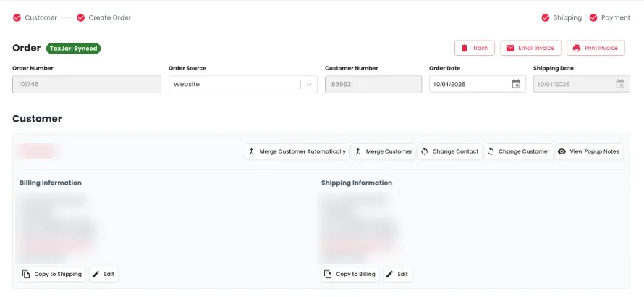644x297 pixels.
Task: Open View Popup Notes
Action: pyautogui.click(x=589, y=151)
